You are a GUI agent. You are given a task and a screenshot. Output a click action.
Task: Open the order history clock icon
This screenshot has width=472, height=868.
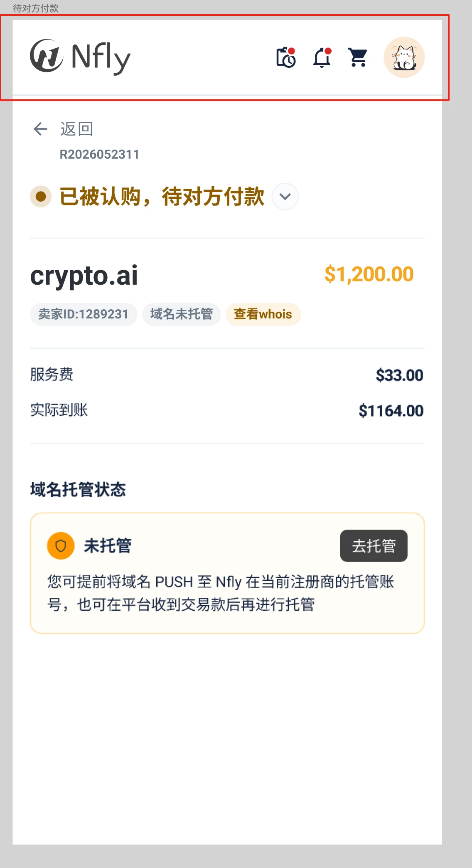click(x=286, y=57)
